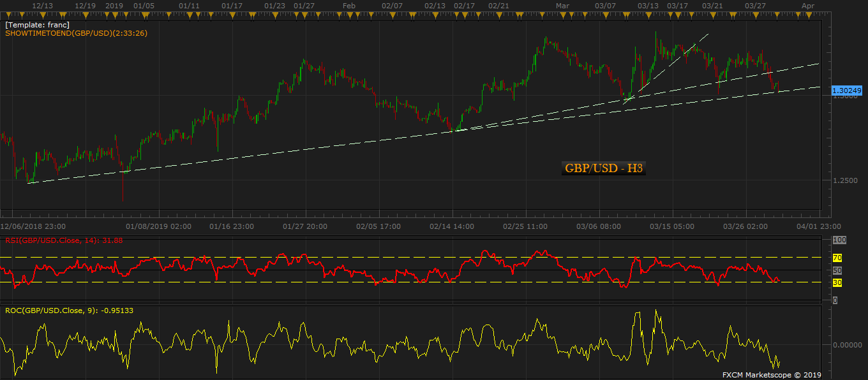Click the 01/23 date on top axis
Screen dimensions: 868x380
274,5
